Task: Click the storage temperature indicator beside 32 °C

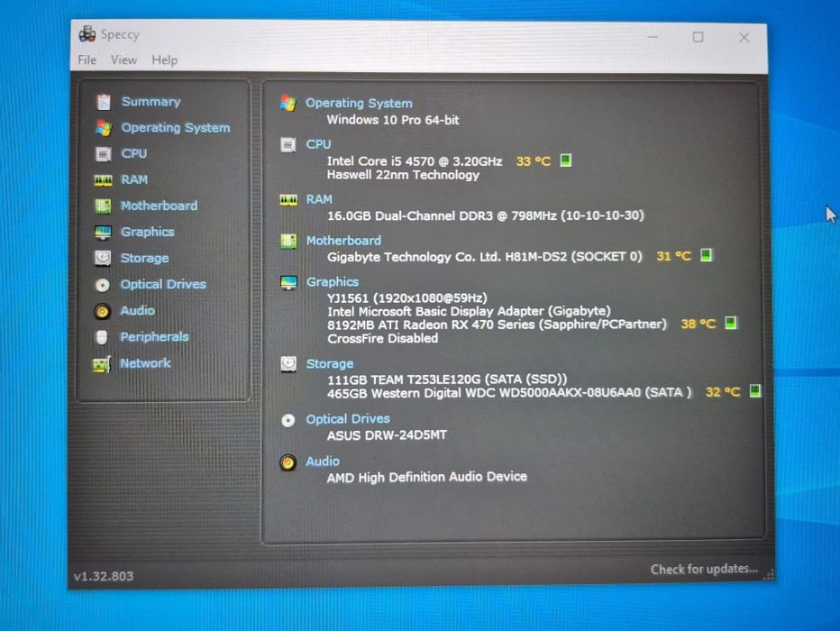Action: [754, 390]
